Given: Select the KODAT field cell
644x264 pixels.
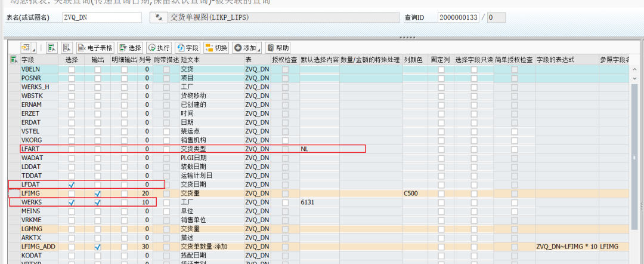Looking at the screenshot, I should (x=39, y=256).
